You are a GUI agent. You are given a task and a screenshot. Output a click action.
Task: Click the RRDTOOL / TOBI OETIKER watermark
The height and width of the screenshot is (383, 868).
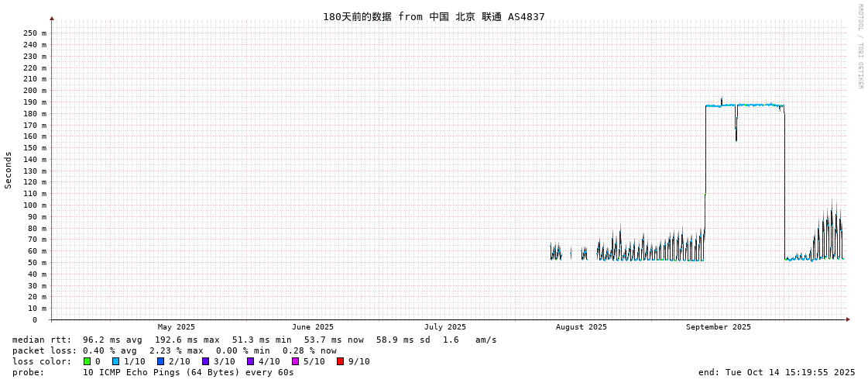pos(860,47)
